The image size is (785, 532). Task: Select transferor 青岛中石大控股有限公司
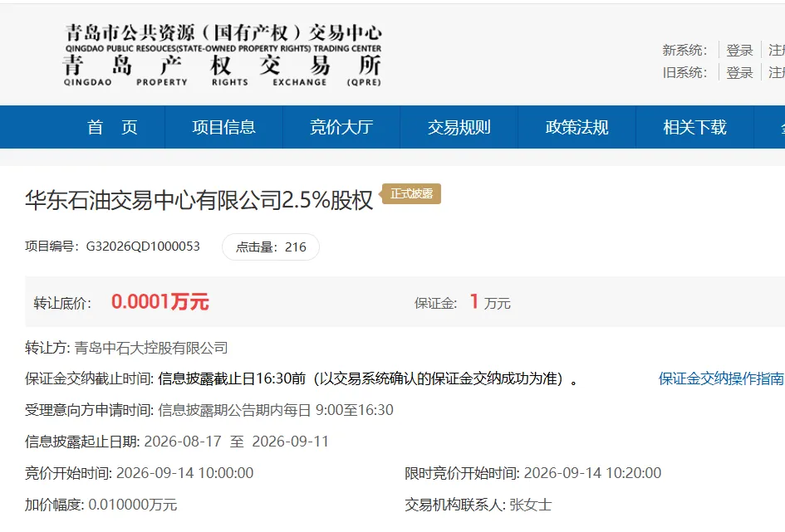151,348
